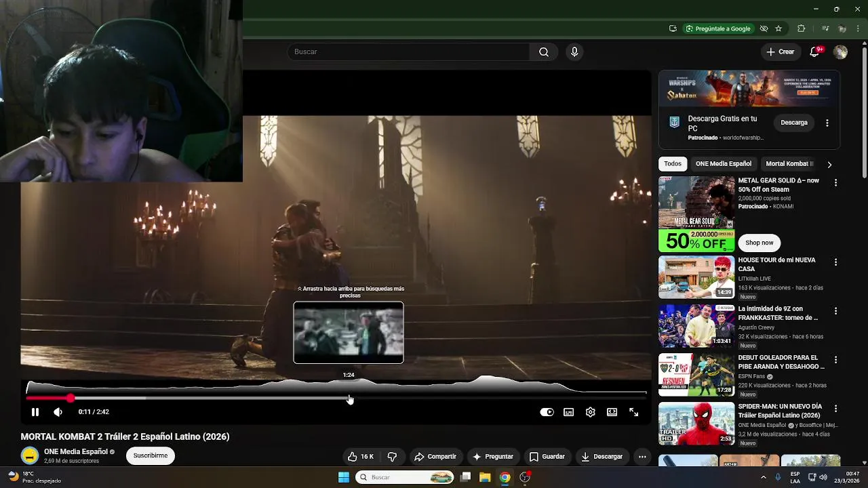Seek the video progress bar to 1:24
The width and height of the screenshot is (868, 488).
pyautogui.click(x=349, y=398)
